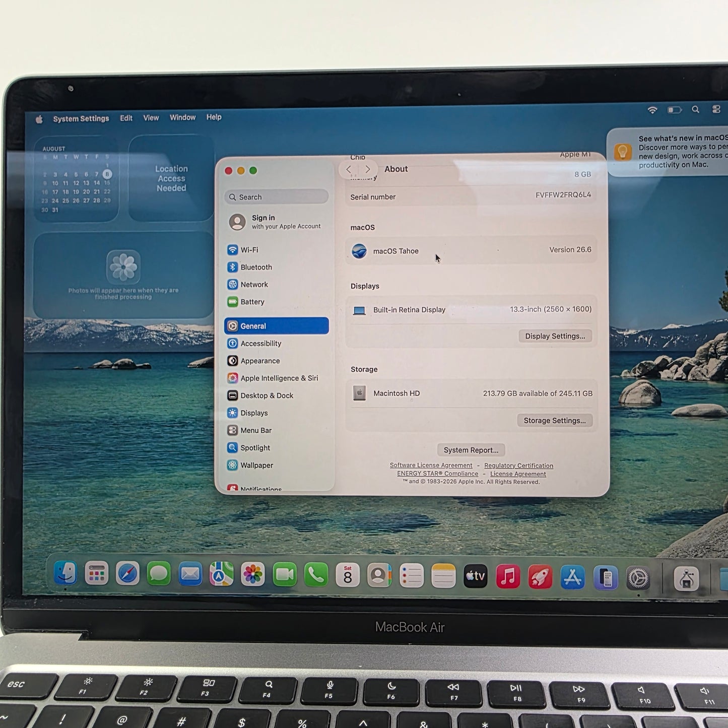Select Bluetooth in the settings sidebar
This screenshot has height=728, width=728.
(x=276, y=267)
